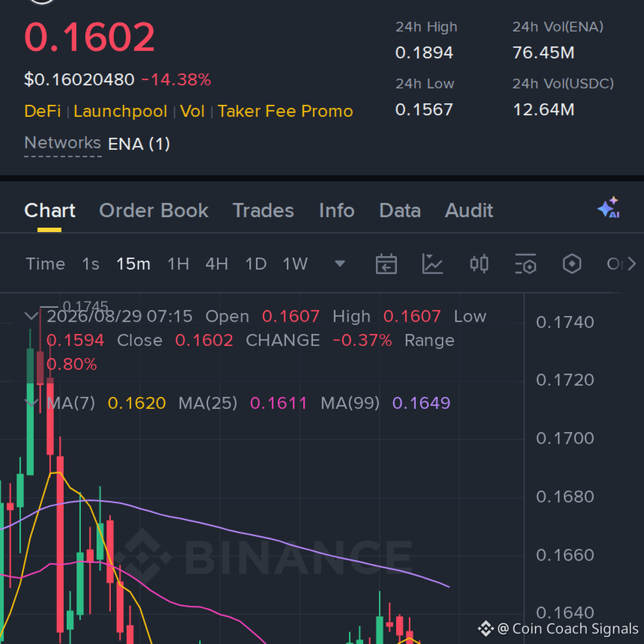644x644 pixels.
Task: Click the MA(25) value 0.1611
Action: [x=278, y=403]
